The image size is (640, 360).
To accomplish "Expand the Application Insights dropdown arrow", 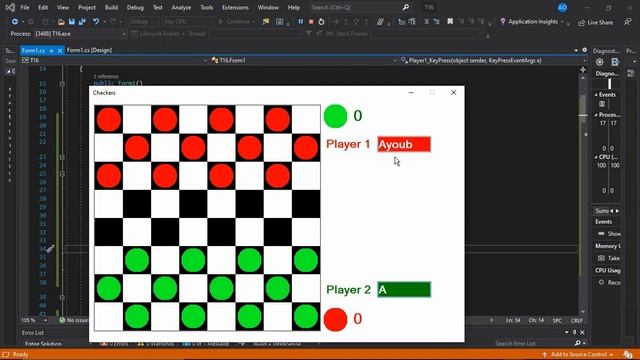I will (x=562, y=22).
